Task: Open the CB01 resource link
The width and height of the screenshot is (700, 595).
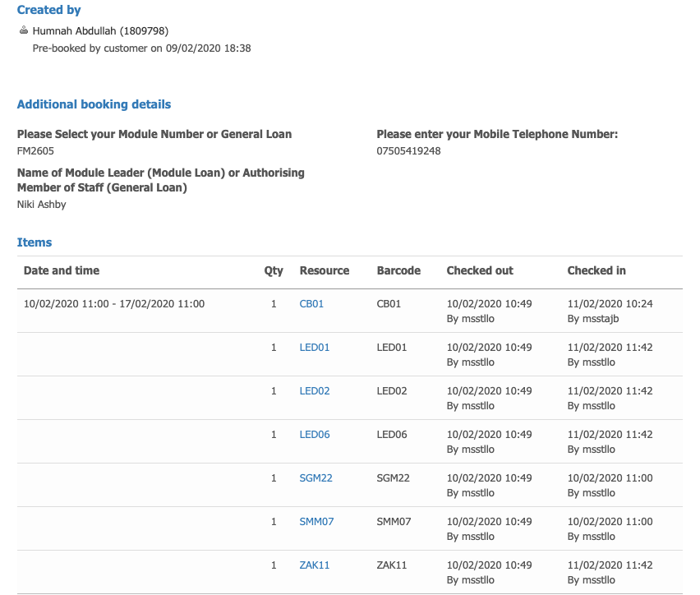Action: coord(311,304)
